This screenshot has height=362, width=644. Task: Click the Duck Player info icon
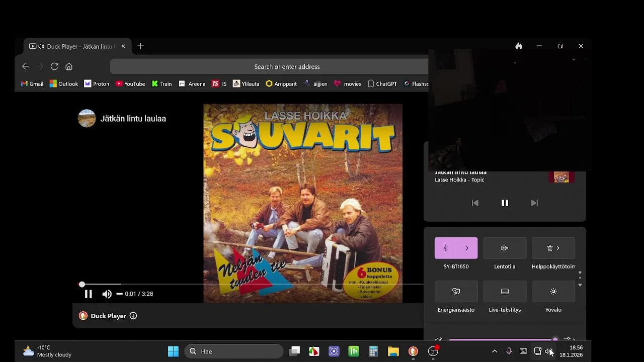coord(133,316)
